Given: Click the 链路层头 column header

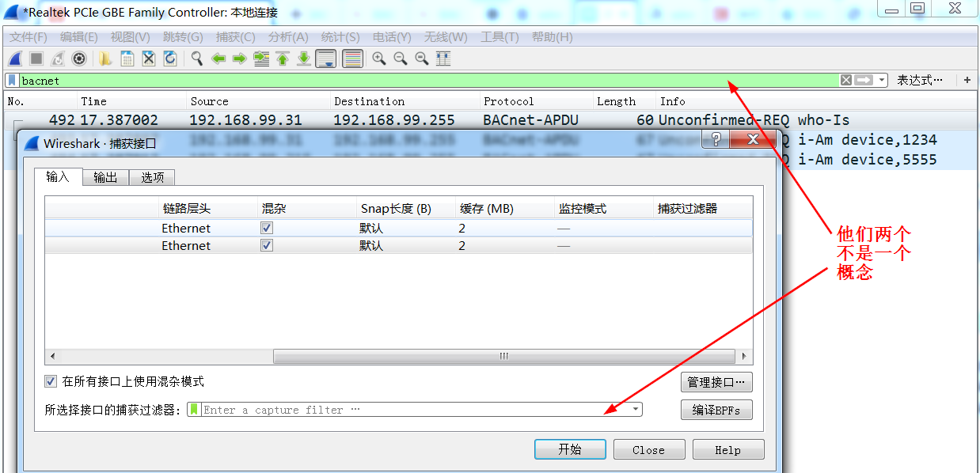Looking at the screenshot, I should coord(208,209).
